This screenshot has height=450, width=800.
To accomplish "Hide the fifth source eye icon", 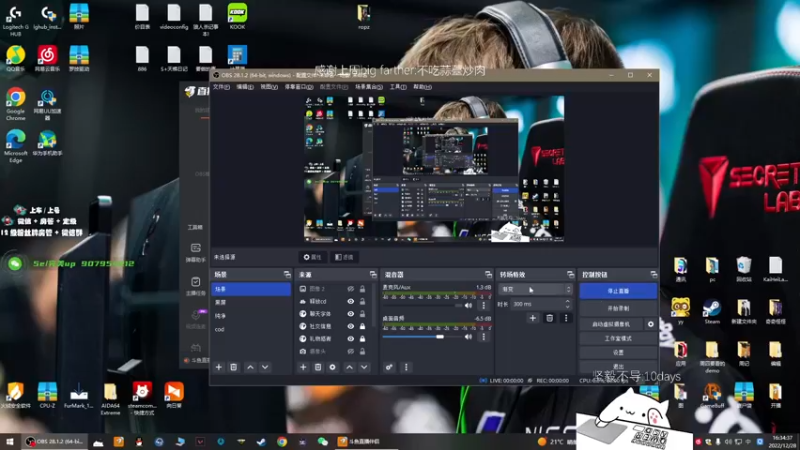I will [351, 339].
